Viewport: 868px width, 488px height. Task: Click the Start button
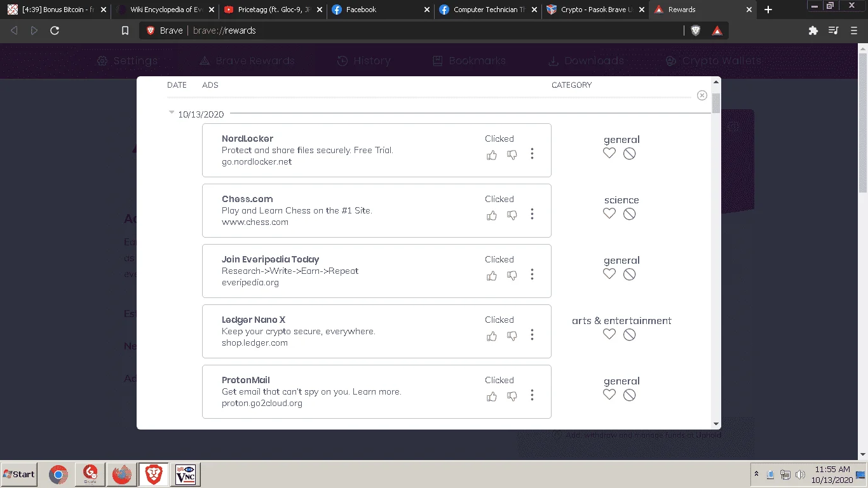pos(19,474)
